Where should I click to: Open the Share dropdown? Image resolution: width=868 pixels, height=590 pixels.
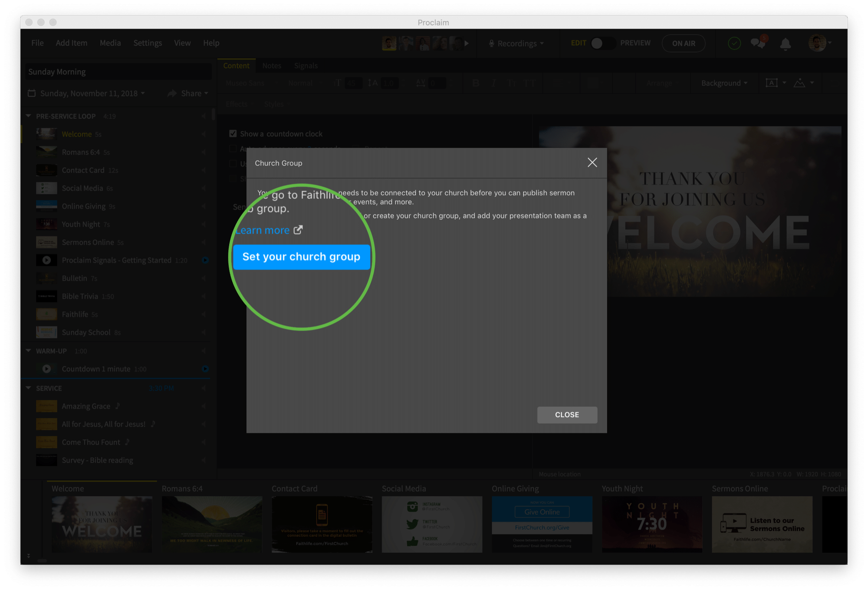point(188,93)
